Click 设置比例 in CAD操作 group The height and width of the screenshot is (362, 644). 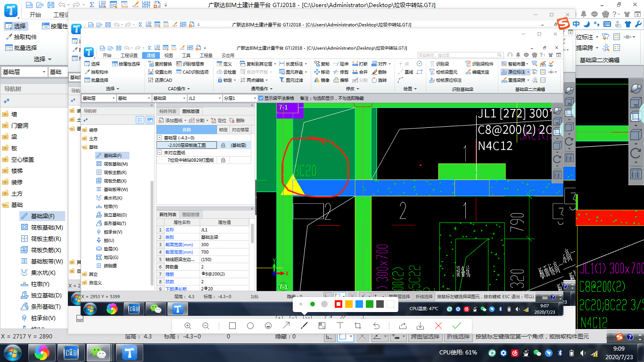point(159,72)
